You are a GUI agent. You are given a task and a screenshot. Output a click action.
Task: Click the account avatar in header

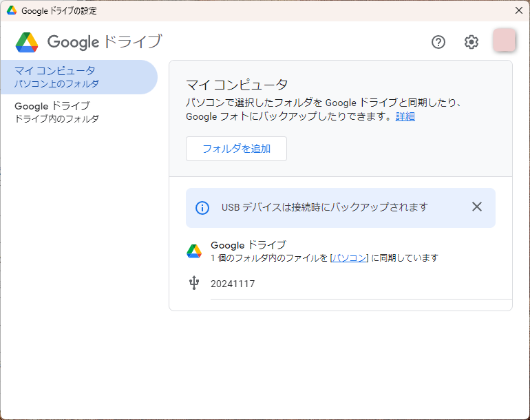[x=504, y=40]
